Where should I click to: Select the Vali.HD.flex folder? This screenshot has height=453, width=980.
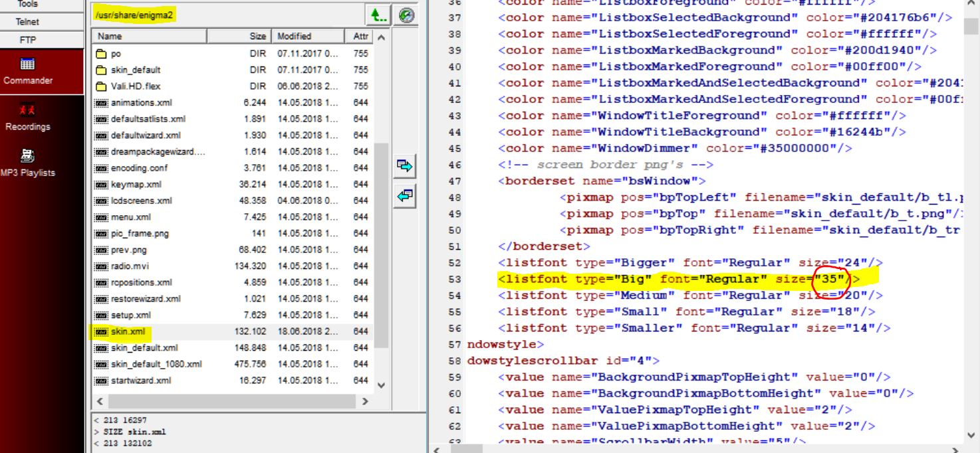pyautogui.click(x=135, y=86)
